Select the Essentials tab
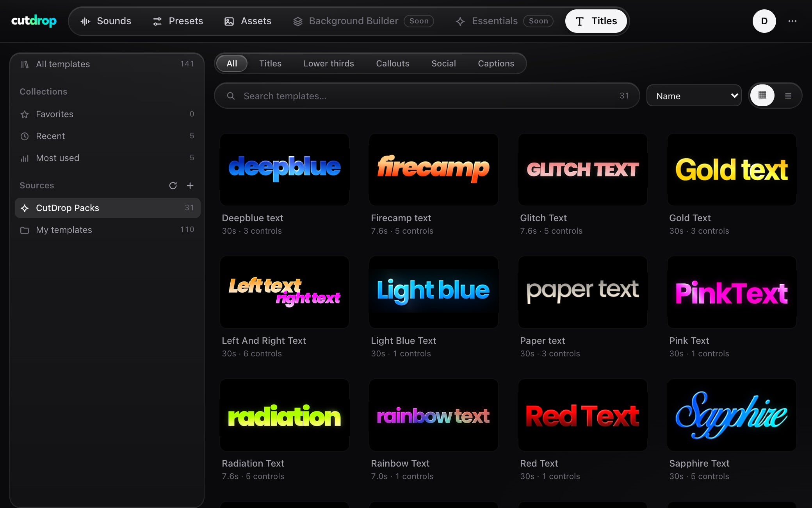The height and width of the screenshot is (508, 812). coord(504,21)
